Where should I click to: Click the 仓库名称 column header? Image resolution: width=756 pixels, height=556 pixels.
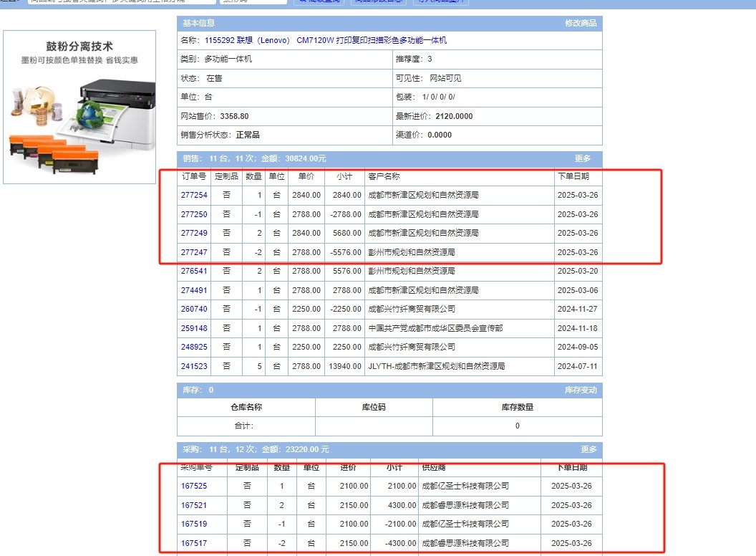coord(246,408)
